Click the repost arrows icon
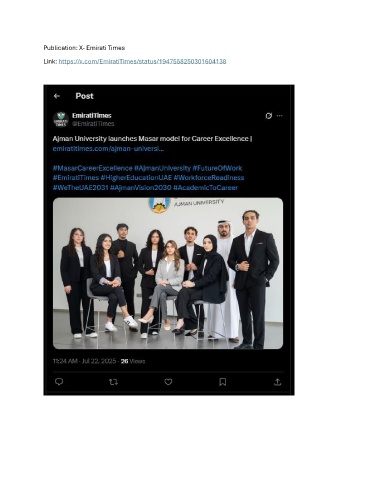 (x=113, y=382)
